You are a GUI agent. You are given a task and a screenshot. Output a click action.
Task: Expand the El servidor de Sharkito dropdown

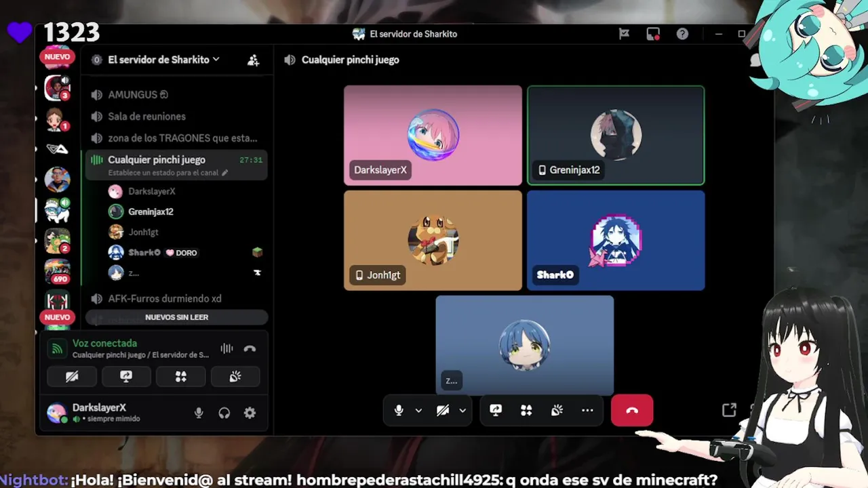163,60
